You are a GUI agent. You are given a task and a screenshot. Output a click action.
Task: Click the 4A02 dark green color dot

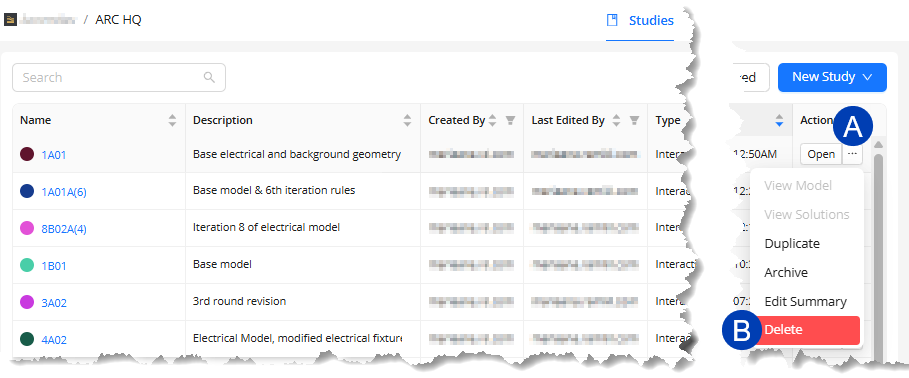coord(27,339)
